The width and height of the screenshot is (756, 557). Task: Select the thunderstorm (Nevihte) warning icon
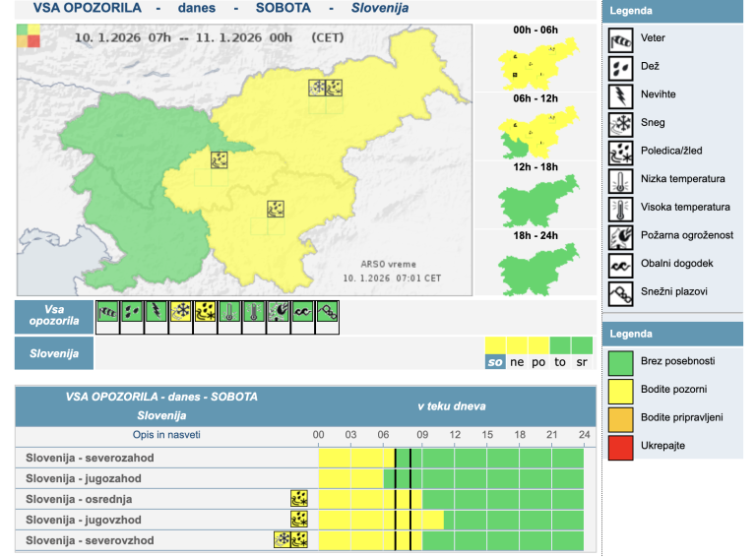pos(157,313)
